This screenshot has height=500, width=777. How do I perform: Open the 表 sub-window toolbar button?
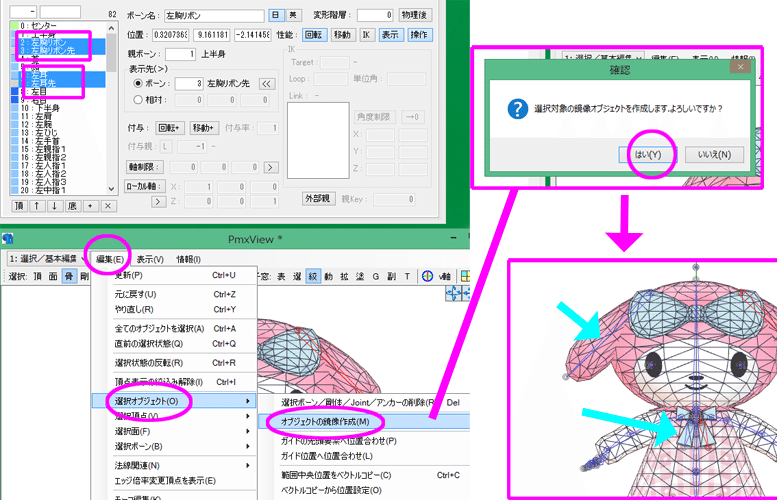pyautogui.click(x=281, y=277)
